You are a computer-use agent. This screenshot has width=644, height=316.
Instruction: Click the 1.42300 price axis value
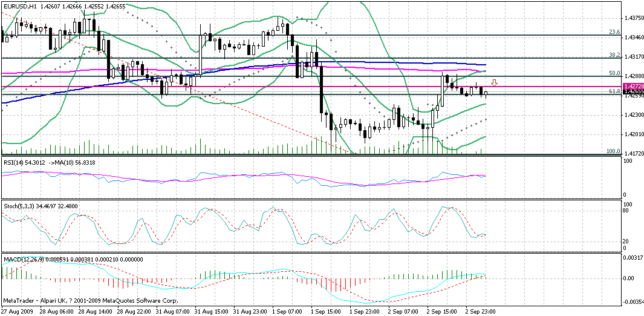click(633, 114)
